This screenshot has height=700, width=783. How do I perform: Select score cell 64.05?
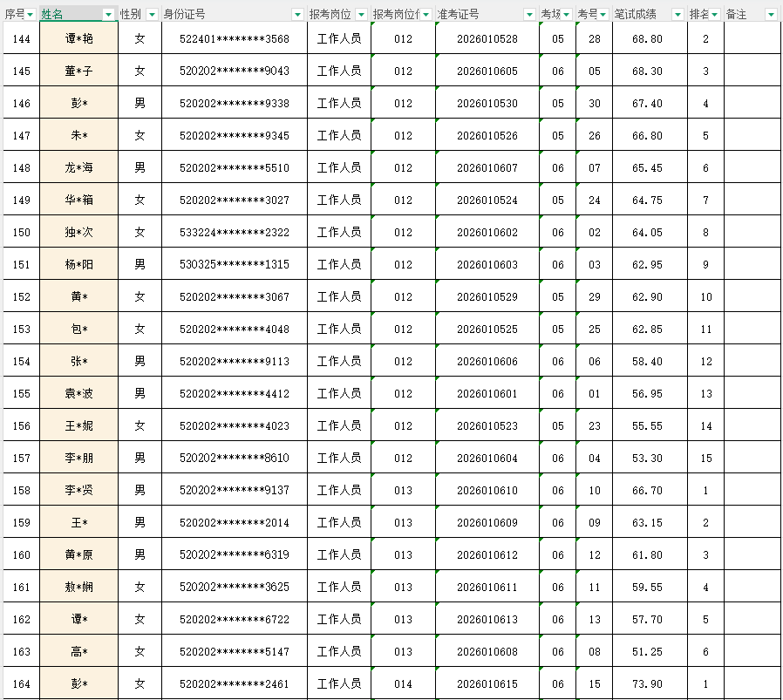tap(650, 232)
